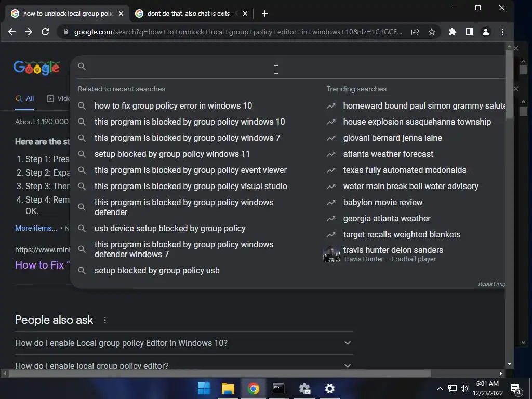The image size is (532, 399).
Task: Open trending 'giovani bernard jenna laine'
Action: [393, 138]
